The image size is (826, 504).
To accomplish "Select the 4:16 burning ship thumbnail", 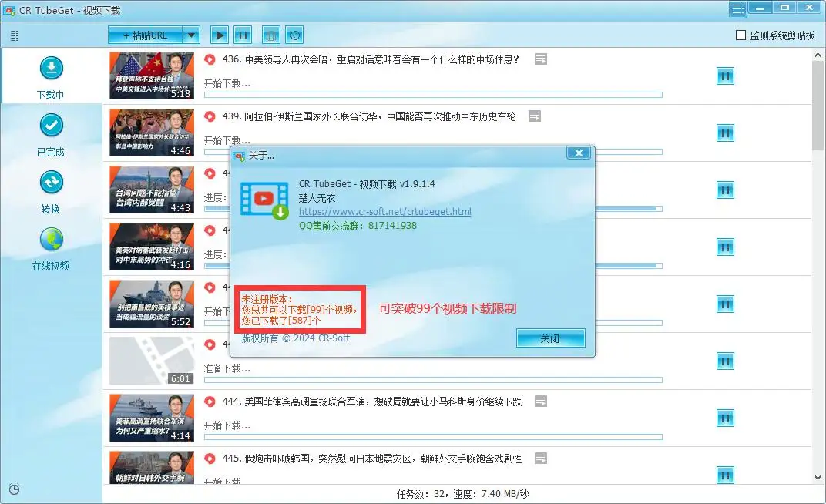I will point(152,247).
